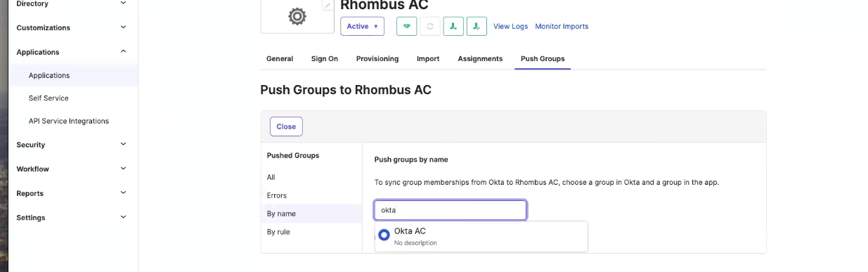The width and height of the screenshot is (868, 272).
Task: Click the Push Groups to Rhombus AC heading
Action: click(346, 90)
